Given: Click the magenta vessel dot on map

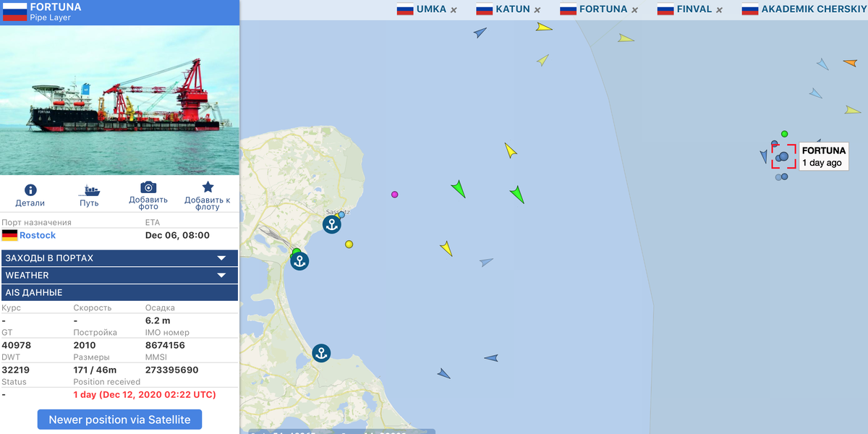Looking at the screenshot, I should [394, 195].
